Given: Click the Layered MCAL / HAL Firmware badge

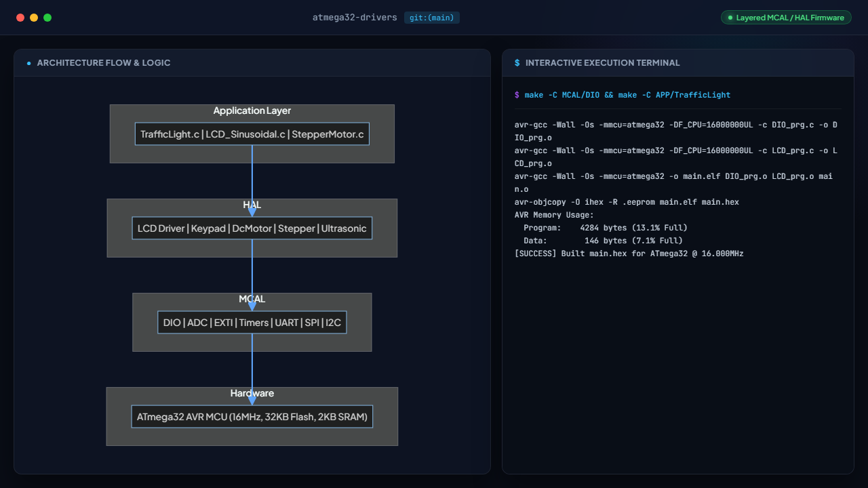Looking at the screenshot, I should (x=786, y=18).
